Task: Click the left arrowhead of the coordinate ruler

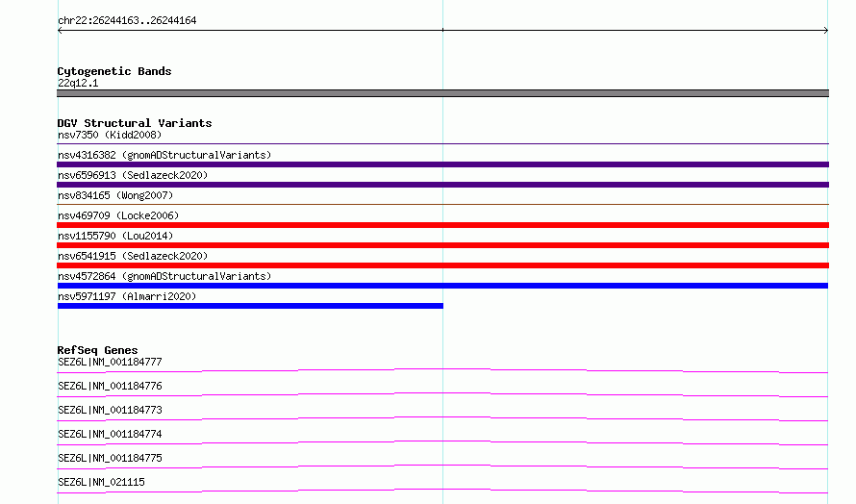Action: pos(60,31)
